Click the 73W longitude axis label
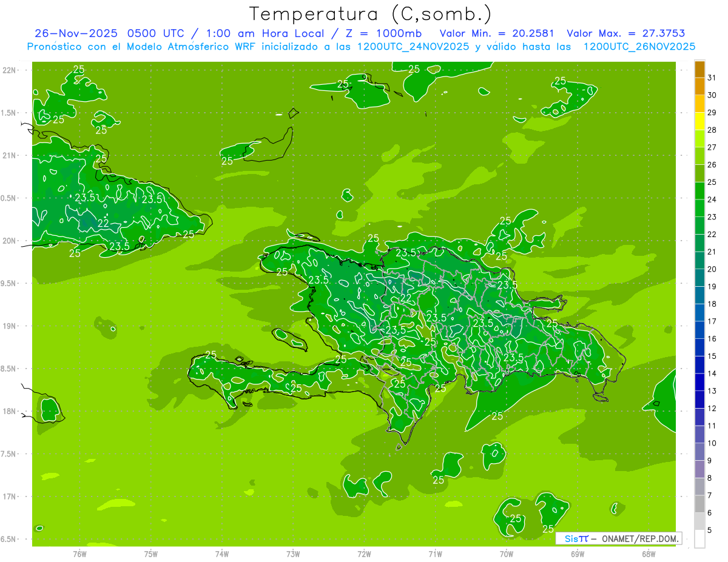The height and width of the screenshot is (562, 728). pyautogui.click(x=293, y=554)
